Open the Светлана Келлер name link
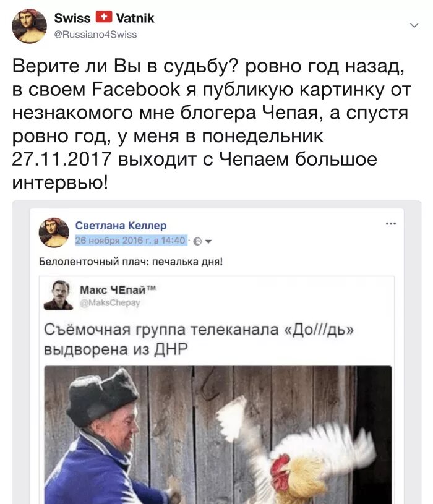The height and width of the screenshot is (504, 433). point(121,225)
